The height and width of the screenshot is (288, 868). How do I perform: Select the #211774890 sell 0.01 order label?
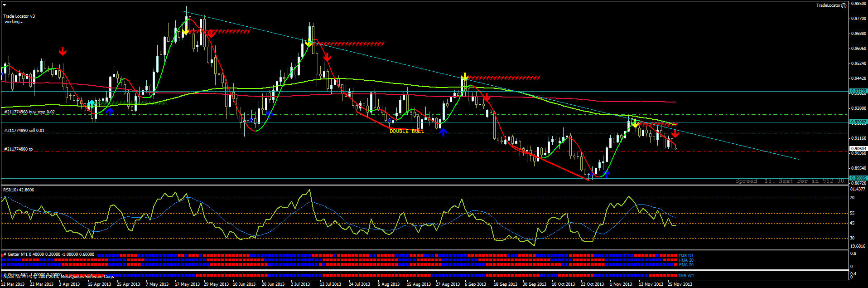pyautogui.click(x=24, y=131)
